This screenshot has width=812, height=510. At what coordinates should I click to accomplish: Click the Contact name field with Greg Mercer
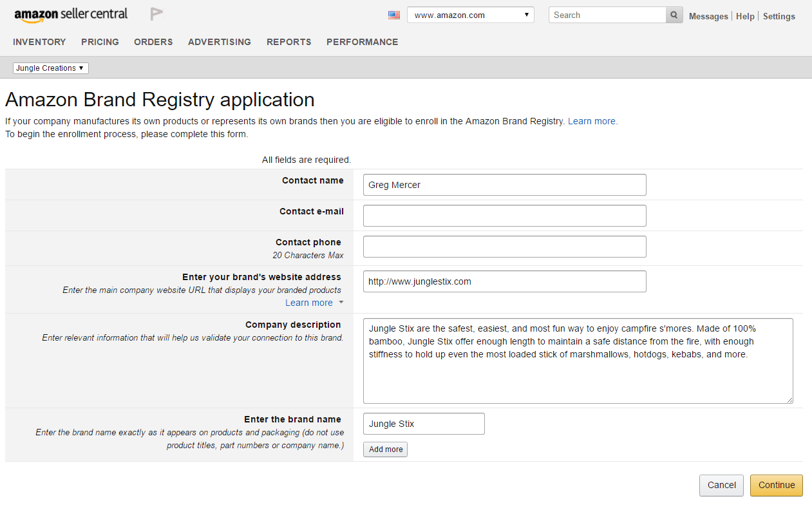505,185
